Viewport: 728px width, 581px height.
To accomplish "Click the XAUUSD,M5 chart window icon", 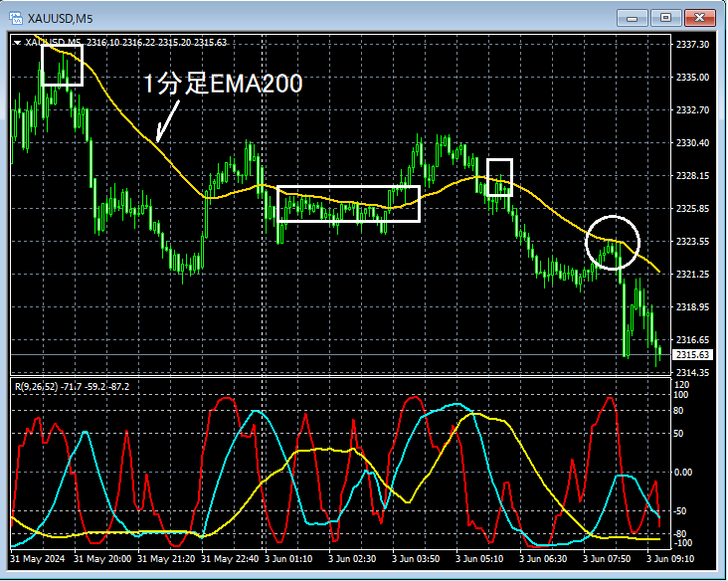I will (x=16, y=19).
